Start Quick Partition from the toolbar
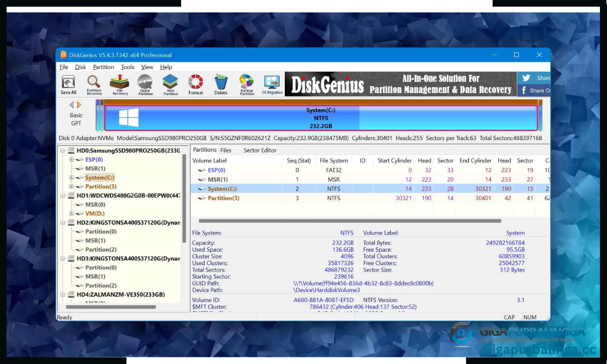Viewport: 607px width, 364px height. point(145,84)
